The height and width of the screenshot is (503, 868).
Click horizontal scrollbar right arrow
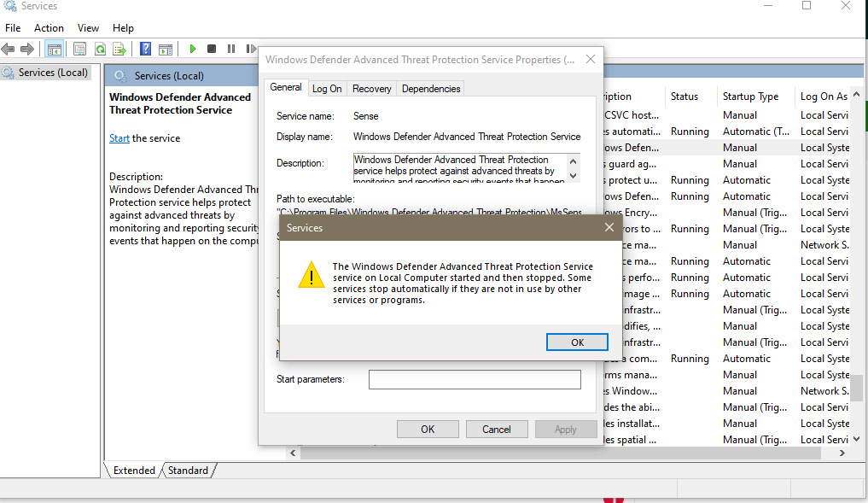pyautogui.click(x=842, y=453)
